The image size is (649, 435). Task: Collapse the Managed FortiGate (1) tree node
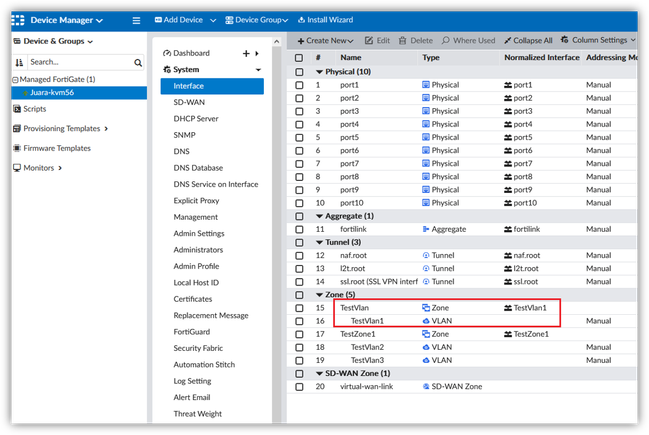[15, 79]
